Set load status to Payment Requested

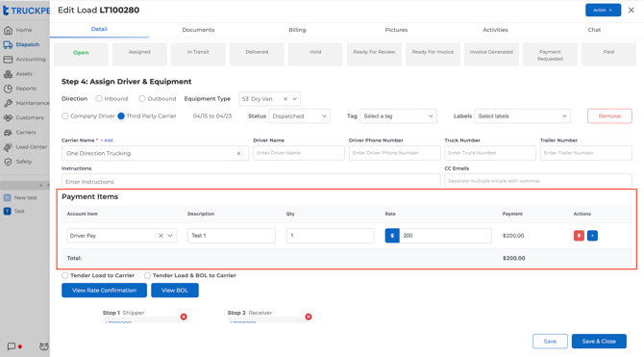tap(550, 54)
